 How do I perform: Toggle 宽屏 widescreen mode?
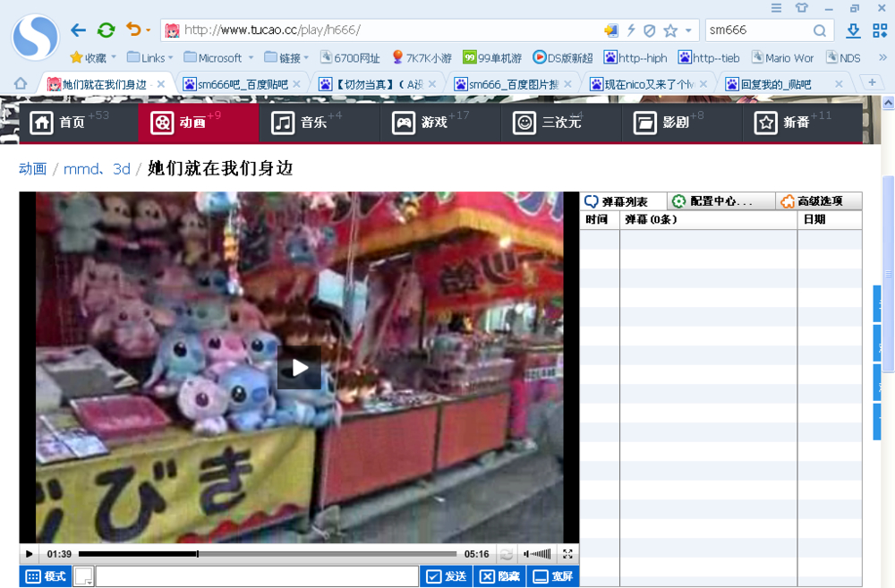coord(552,576)
